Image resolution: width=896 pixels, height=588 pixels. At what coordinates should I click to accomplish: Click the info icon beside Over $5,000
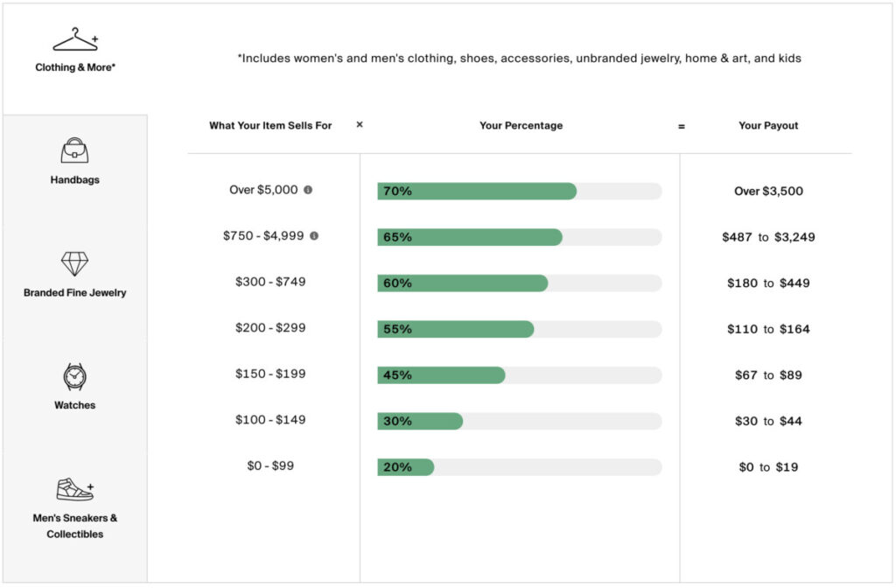pos(308,190)
